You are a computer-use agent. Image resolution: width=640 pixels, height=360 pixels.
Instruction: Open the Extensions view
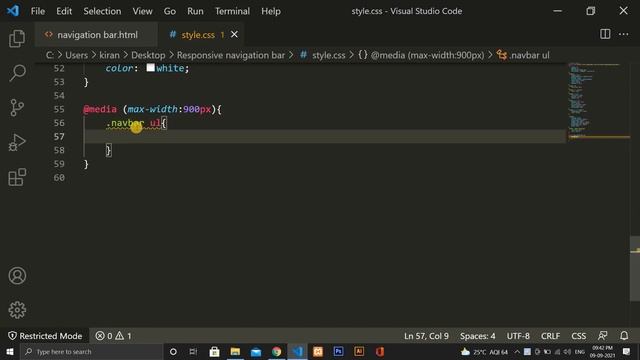(17, 177)
